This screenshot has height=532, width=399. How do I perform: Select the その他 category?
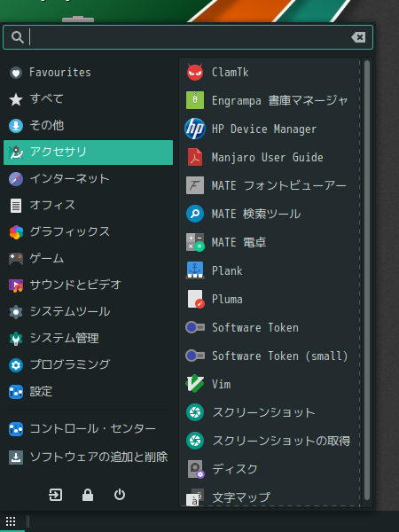tap(88, 126)
